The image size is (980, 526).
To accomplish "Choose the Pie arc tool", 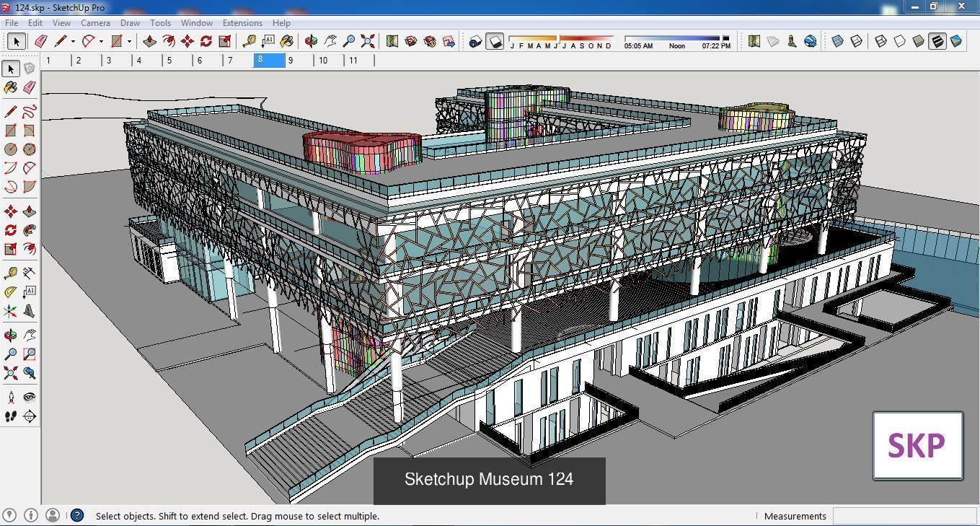I will click(x=30, y=187).
